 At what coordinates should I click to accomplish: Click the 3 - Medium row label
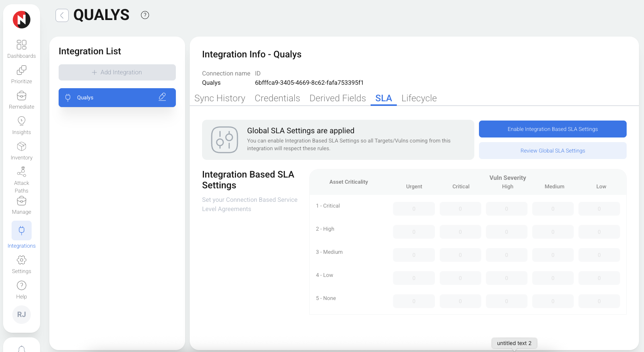tap(329, 252)
